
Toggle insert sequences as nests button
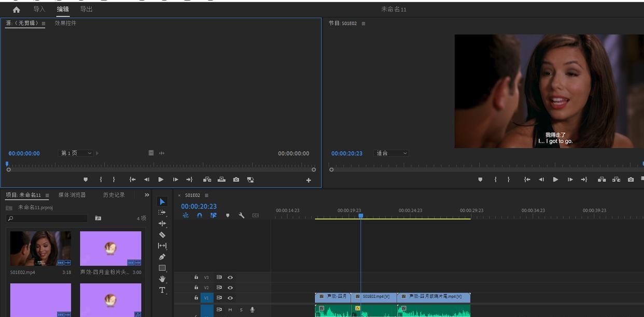(186, 215)
